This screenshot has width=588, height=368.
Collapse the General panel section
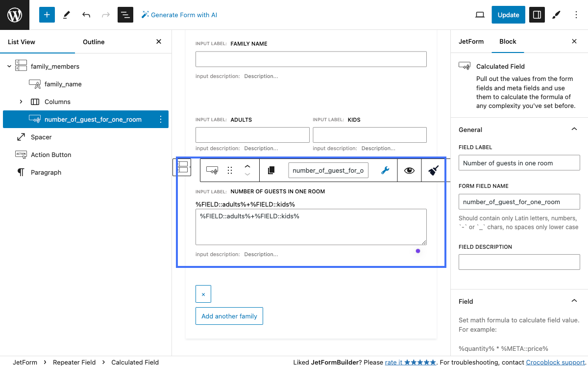click(574, 130)
